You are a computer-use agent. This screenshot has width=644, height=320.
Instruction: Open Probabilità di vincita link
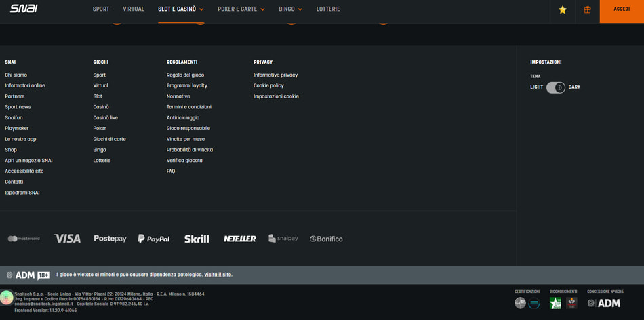[x=190, y=150]
